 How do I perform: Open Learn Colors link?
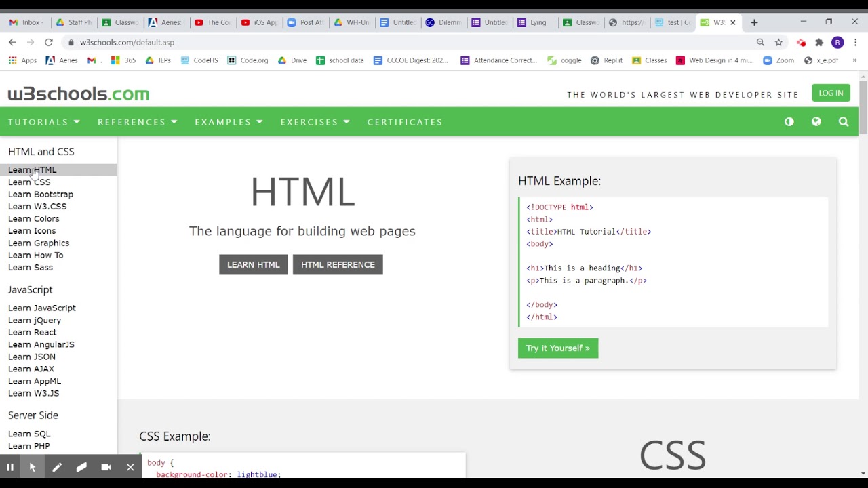point(34,219)
